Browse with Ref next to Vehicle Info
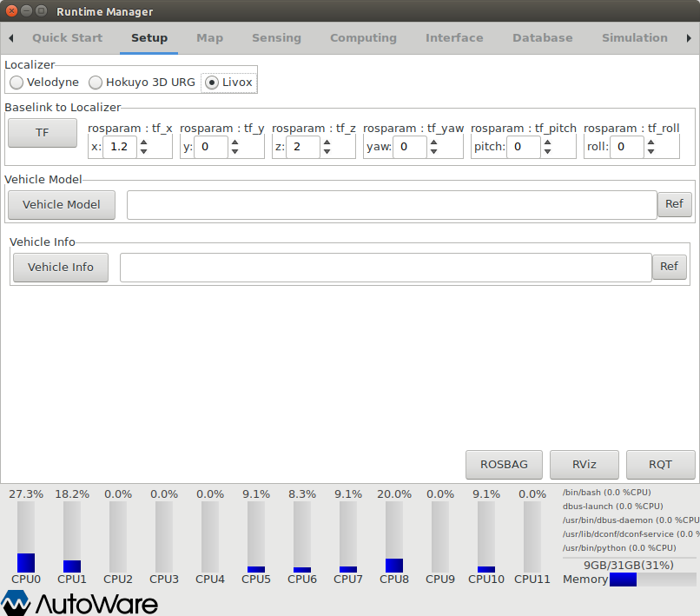Screen dimensions: 700x616 point(670,267)
